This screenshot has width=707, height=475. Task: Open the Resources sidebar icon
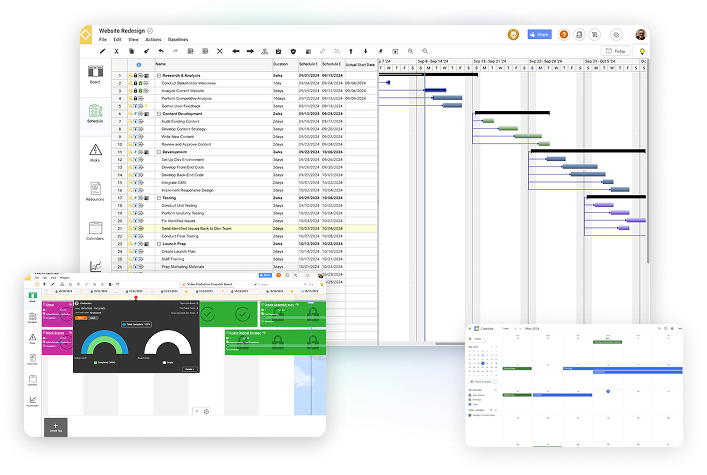point(96,191)
